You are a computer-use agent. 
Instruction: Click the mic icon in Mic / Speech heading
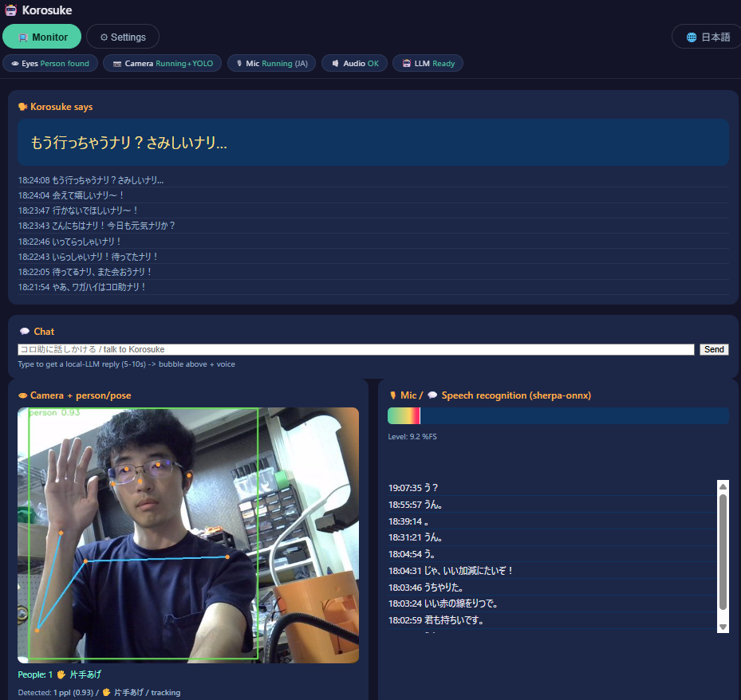pyautogui.click(x=392, y=395)
